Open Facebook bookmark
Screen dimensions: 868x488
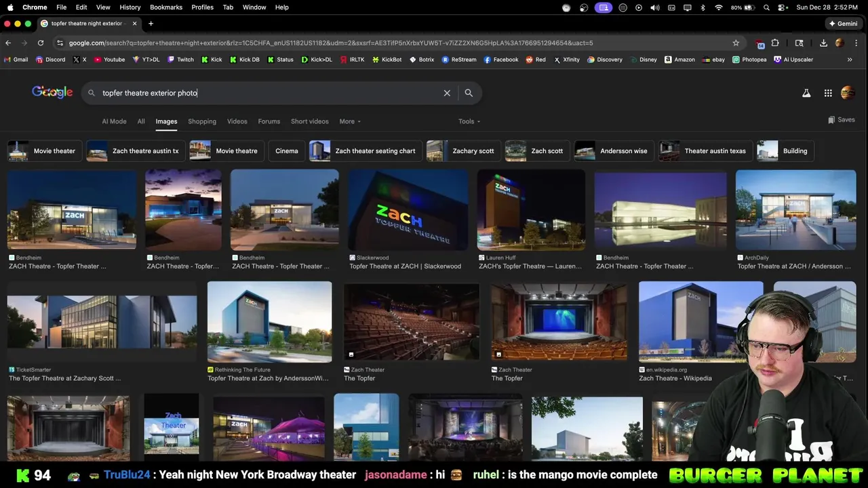click(x=501, y=60)
